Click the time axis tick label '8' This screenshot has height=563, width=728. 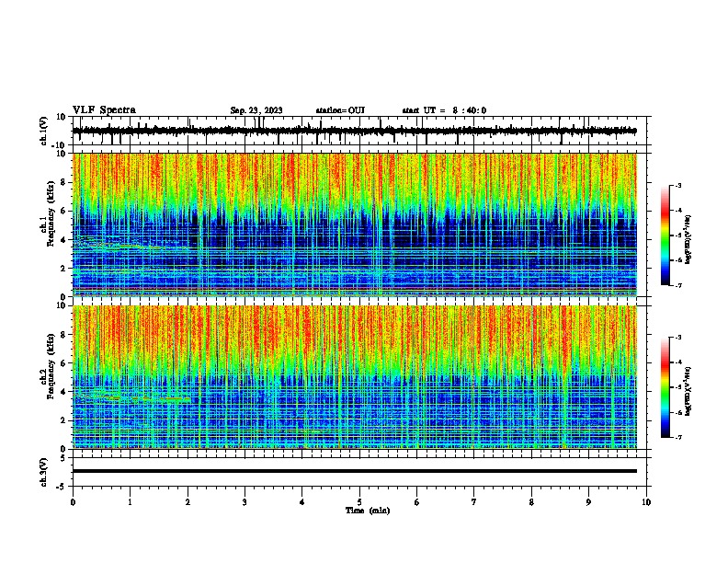pos(531,502)
